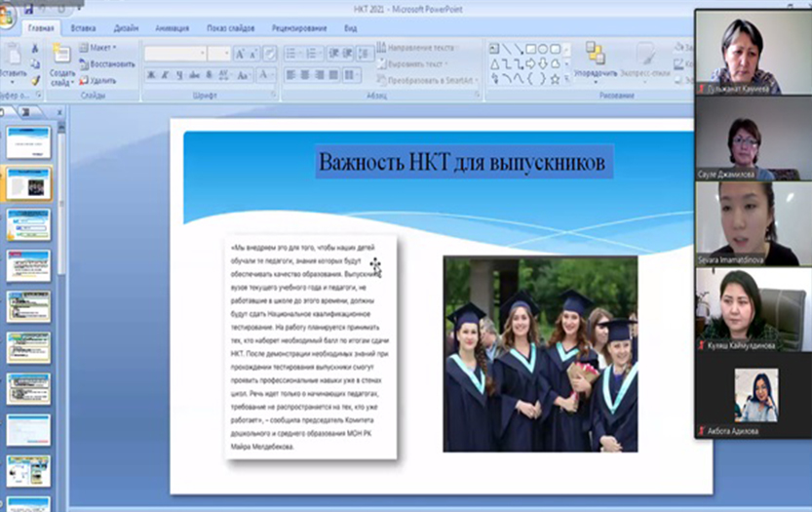Switch to the Вставка tab
Image resolution: width=812 pixels, height=512 pixels.
click(83, 29)
